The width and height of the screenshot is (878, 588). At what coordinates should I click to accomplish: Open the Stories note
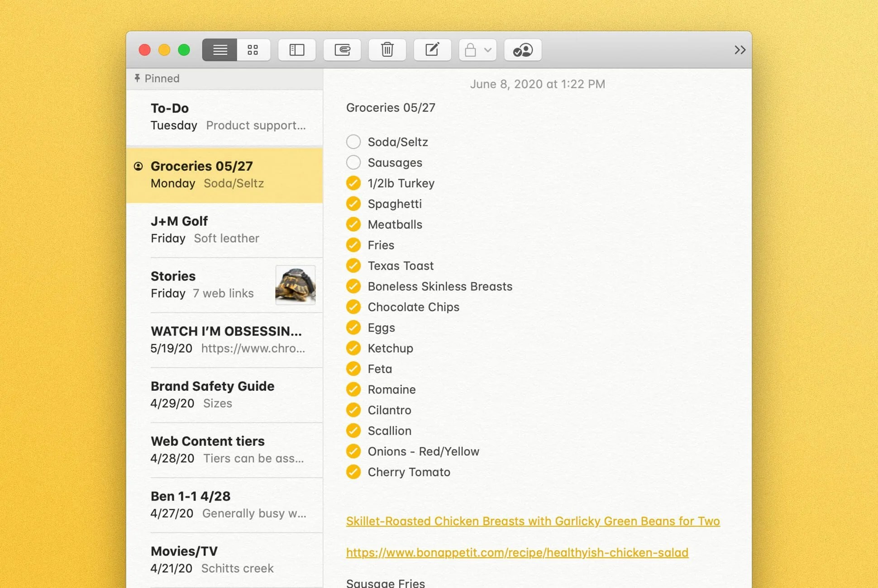click(225, 285)
